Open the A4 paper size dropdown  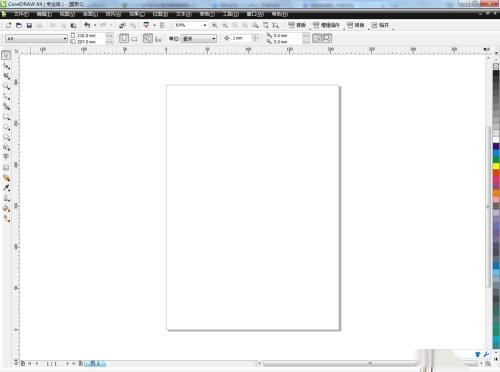click(x=36, y=39)
